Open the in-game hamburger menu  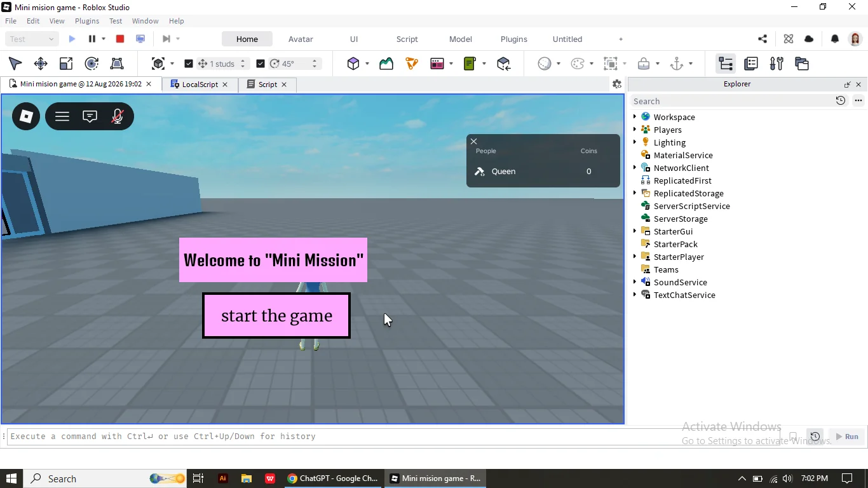[x=62, y=116]
